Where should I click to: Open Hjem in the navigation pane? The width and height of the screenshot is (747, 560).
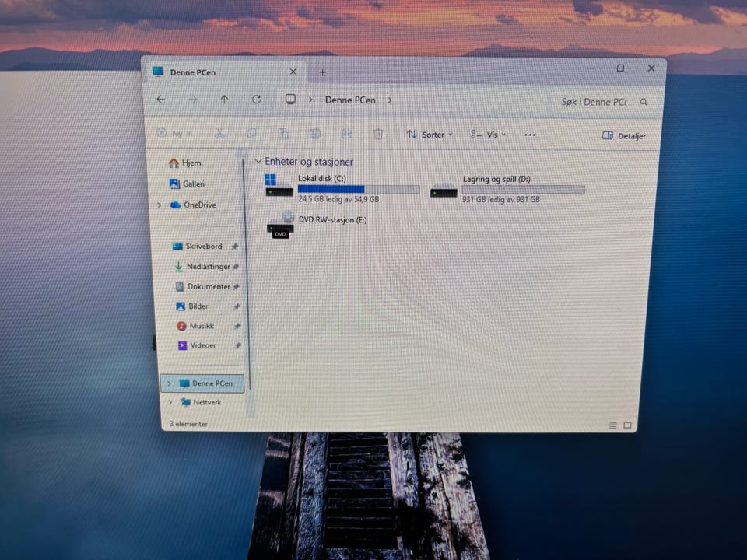[185, 163]
